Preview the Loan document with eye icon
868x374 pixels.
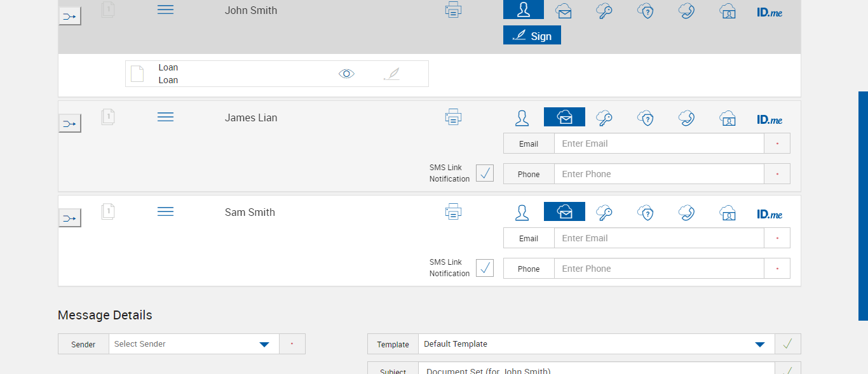(346, 74)
